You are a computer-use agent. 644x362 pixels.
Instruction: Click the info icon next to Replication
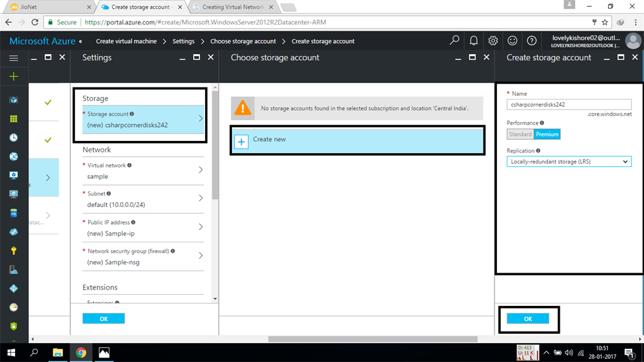point(538,150)
